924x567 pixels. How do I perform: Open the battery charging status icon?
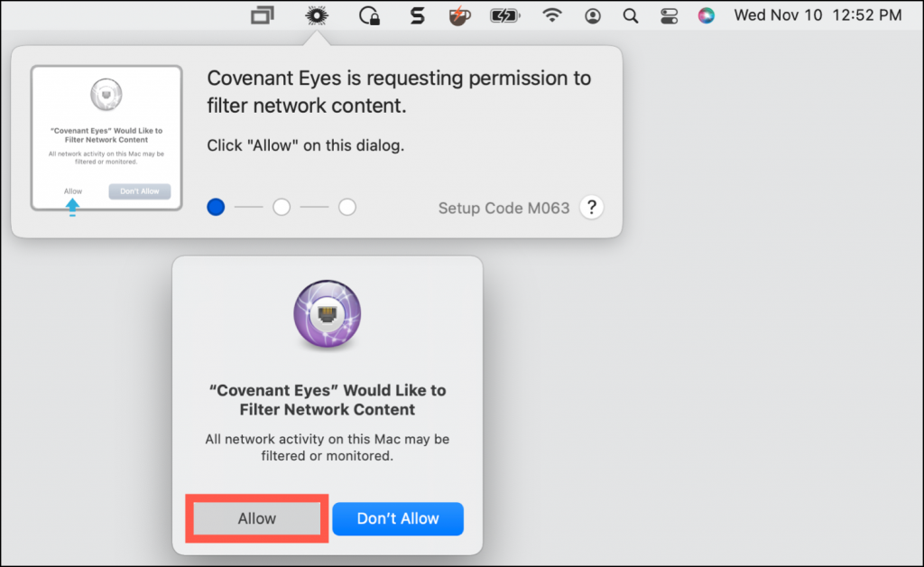(505, 16)
